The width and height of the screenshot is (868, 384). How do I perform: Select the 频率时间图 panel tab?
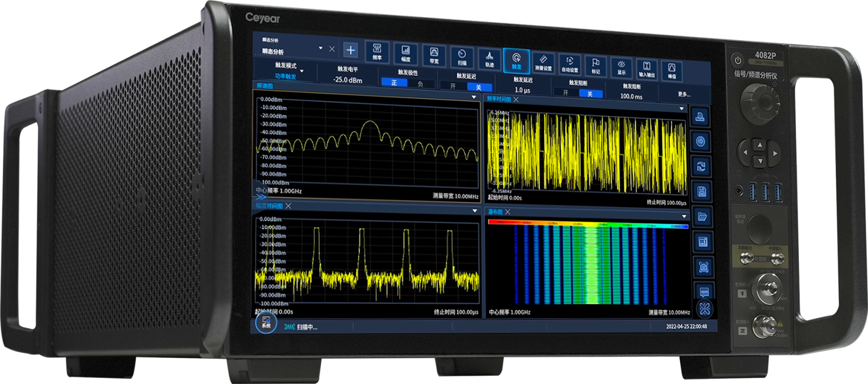(498, 99)
